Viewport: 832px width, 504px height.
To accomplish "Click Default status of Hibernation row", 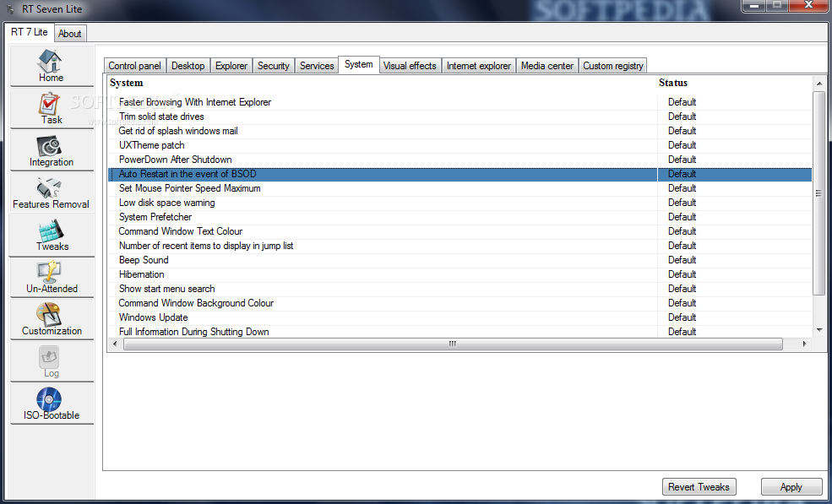I will 682,274.
